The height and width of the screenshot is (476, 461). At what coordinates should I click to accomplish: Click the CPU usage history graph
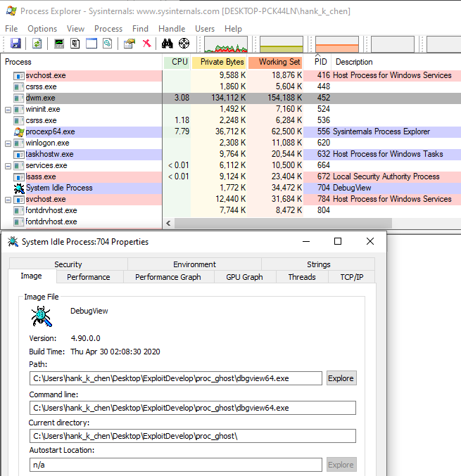tap(226, 44)
